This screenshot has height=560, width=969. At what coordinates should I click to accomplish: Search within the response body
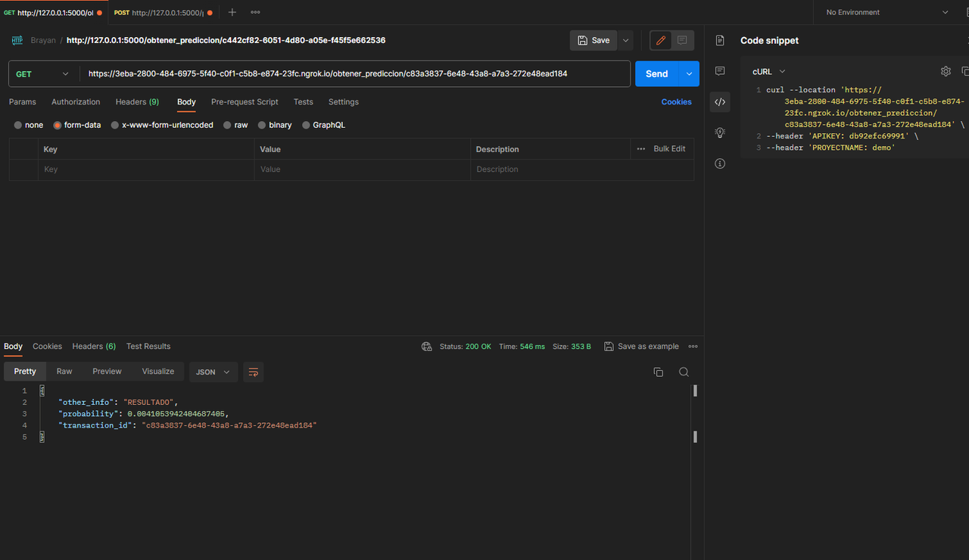click(684, 372)
